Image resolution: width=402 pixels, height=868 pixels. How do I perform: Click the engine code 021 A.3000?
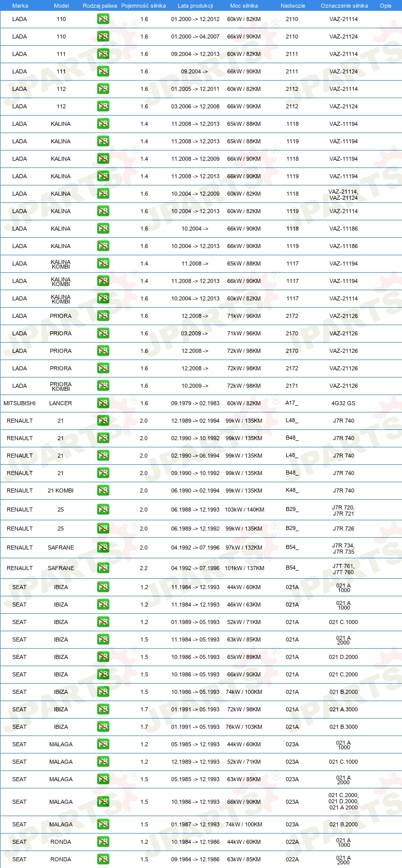[343, 709]
